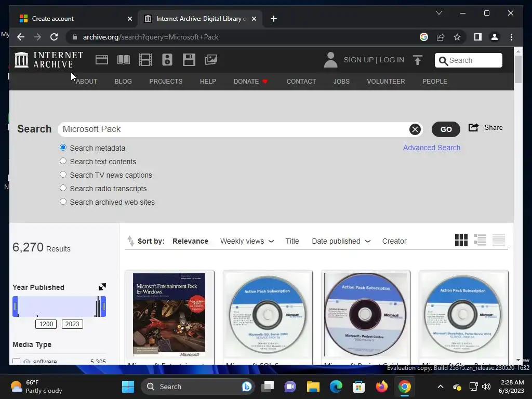Image resolution: width=532 pixels, height=399 pixels.
Task: Select Search radio transcripts option
Action: (x=63, y=188)
